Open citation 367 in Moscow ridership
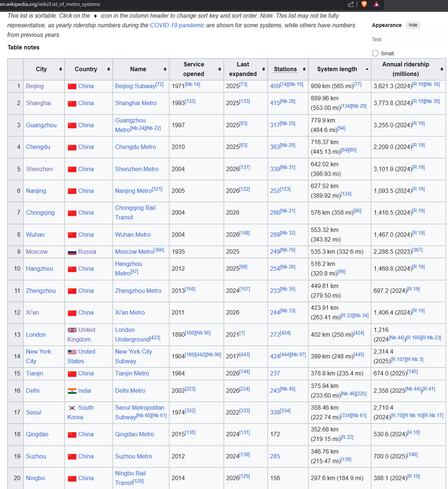448x489 pixels. pos(417,250)
